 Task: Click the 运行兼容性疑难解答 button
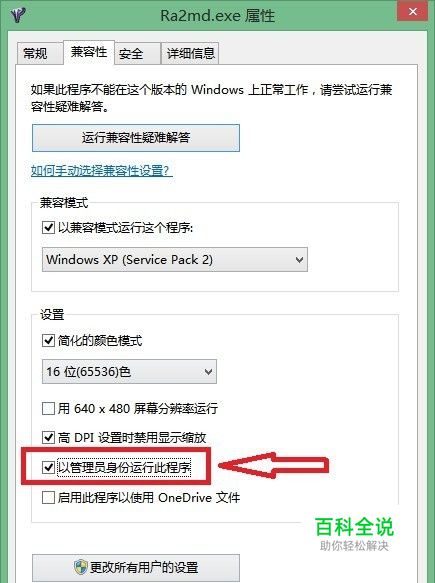(x=136, y=138)
